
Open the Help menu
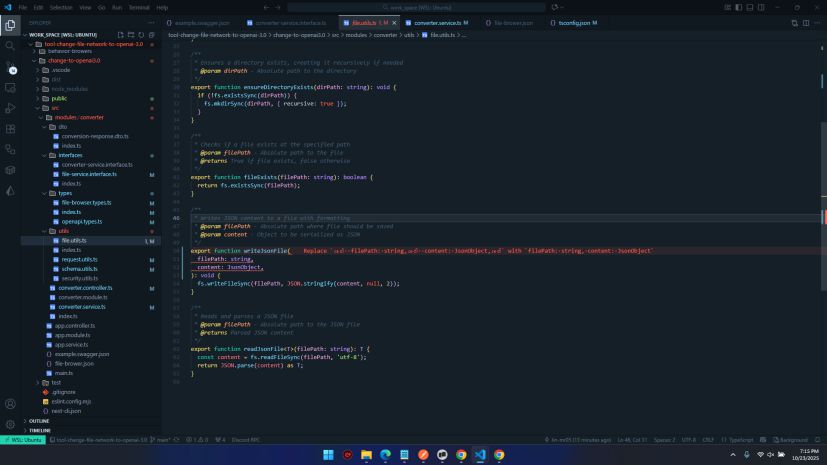(162, 7)
